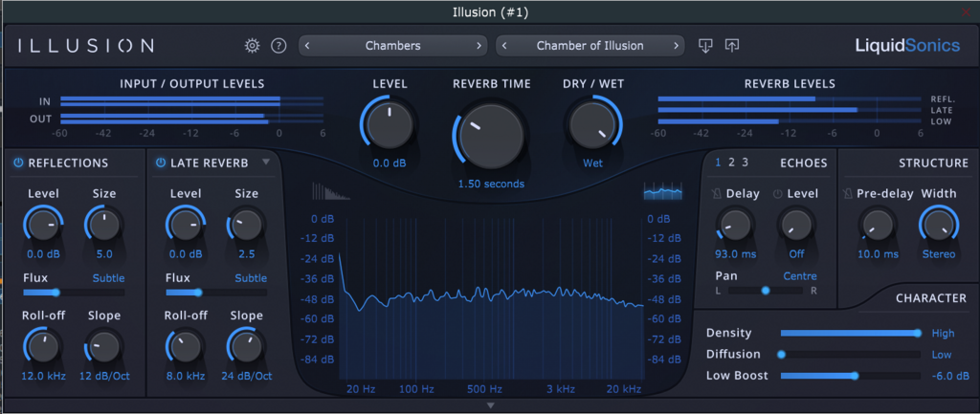The height and width of the screenshot is (414, 980).
Task: Click the 1.50 seconds reverb time value
Action: tap(491, 185)
